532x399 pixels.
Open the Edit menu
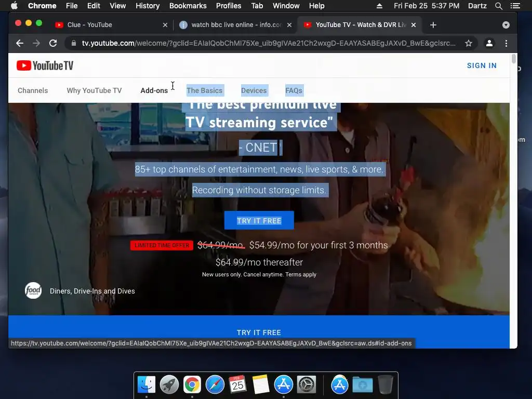pos(94,6)
